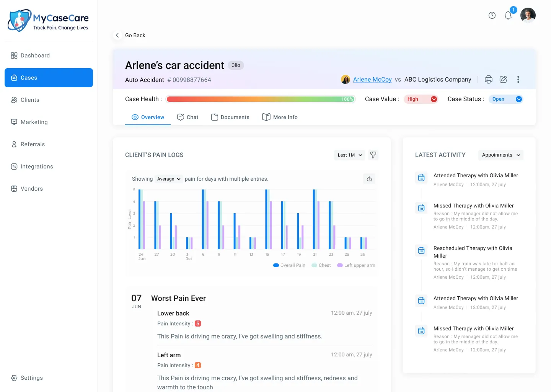551x392 pixels.
Task: Open Arlene McCoy client link
Action: [372, 79]
